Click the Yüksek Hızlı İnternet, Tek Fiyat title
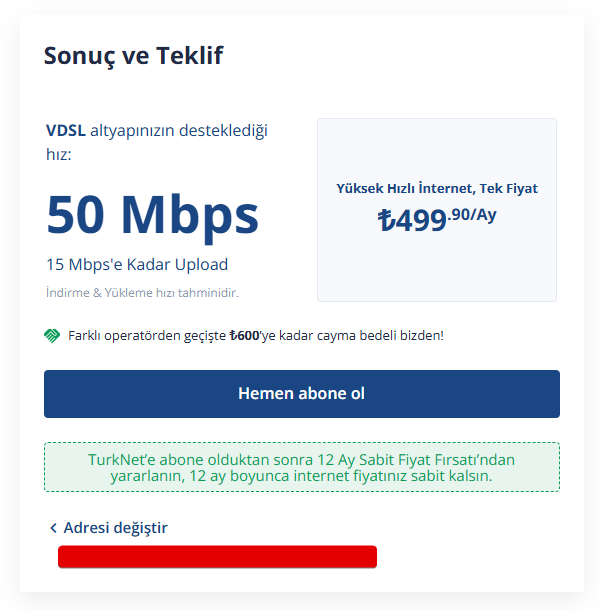 coord(437,188)
